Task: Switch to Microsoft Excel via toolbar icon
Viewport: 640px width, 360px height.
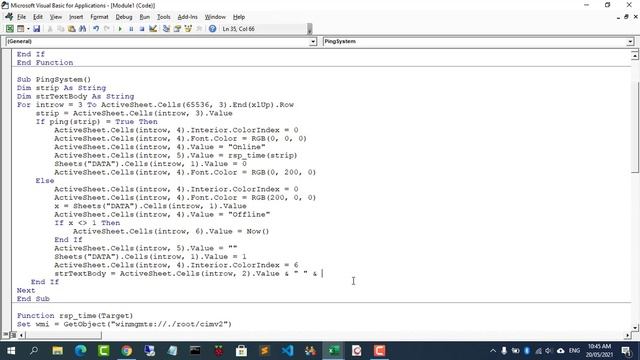Action: (x=10, y=29)
